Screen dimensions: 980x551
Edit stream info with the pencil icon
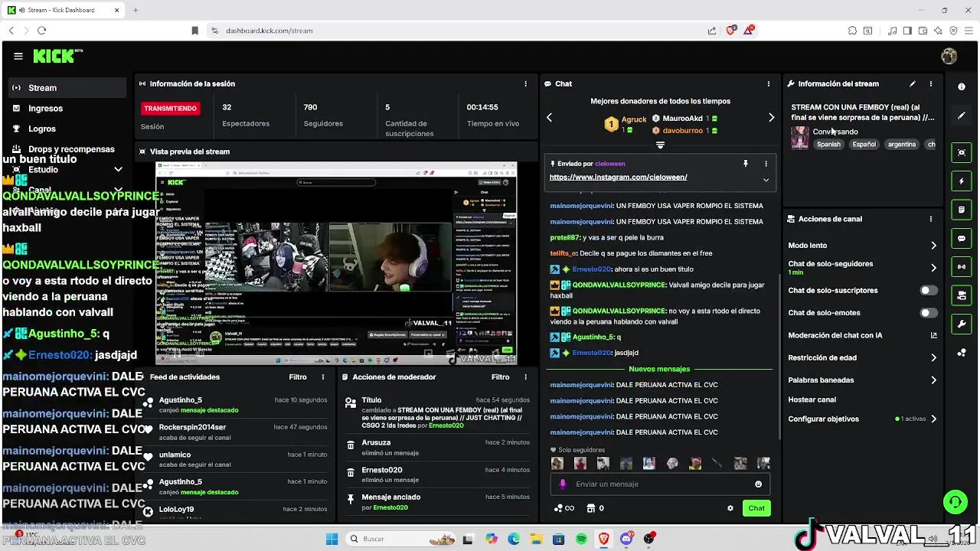(x=912, y=83)
